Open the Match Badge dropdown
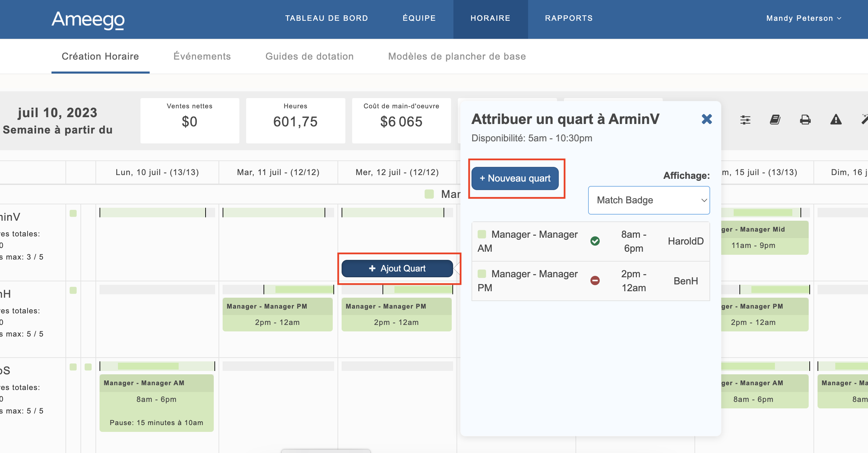Screen dimensions: 868x453 (649, 200)
